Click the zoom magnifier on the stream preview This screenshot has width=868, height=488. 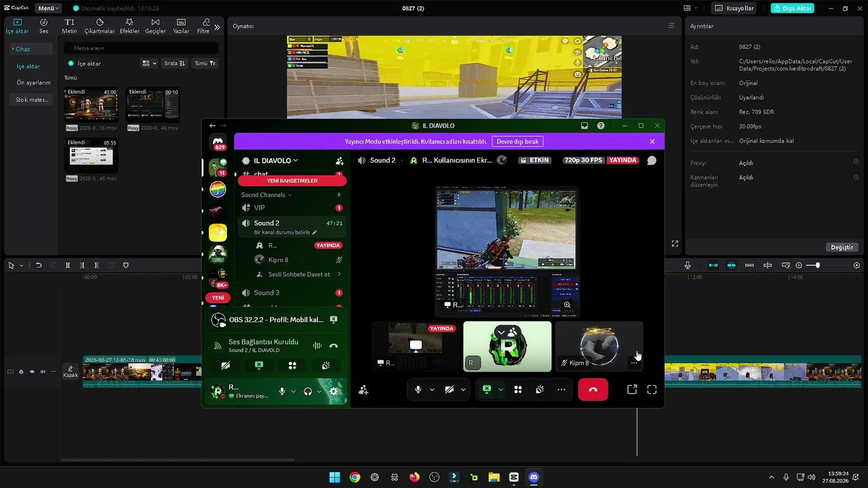point(568,305)
